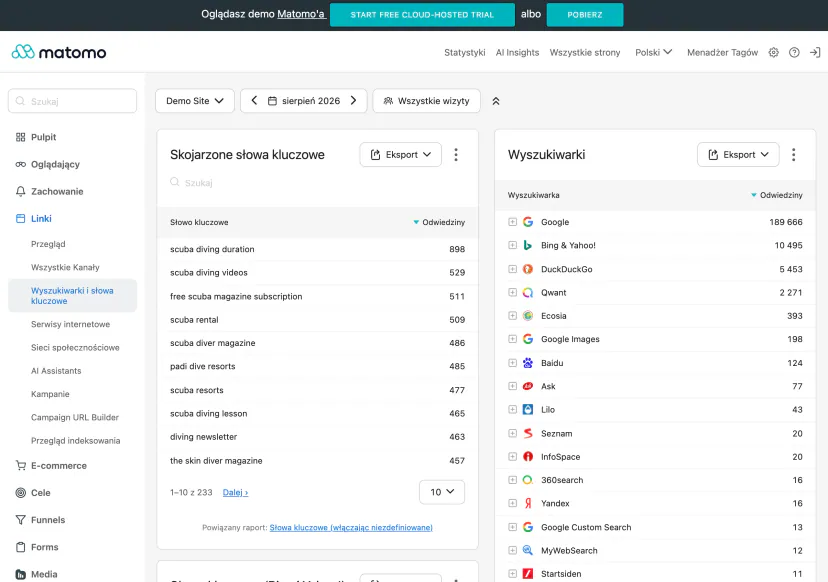828x582 pixels.
Task: Open Oglądający menu in sidebar
Action: [x=55, y=164]
